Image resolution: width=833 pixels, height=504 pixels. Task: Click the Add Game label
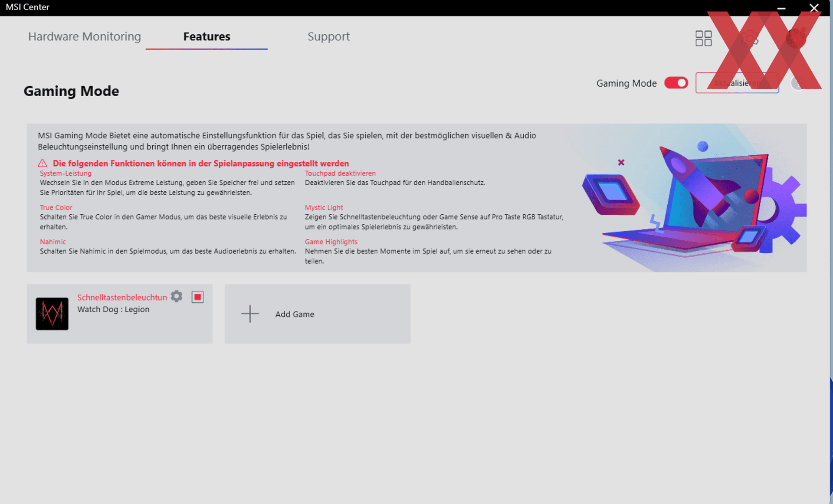pyautogui.click(x=295, y=314)
